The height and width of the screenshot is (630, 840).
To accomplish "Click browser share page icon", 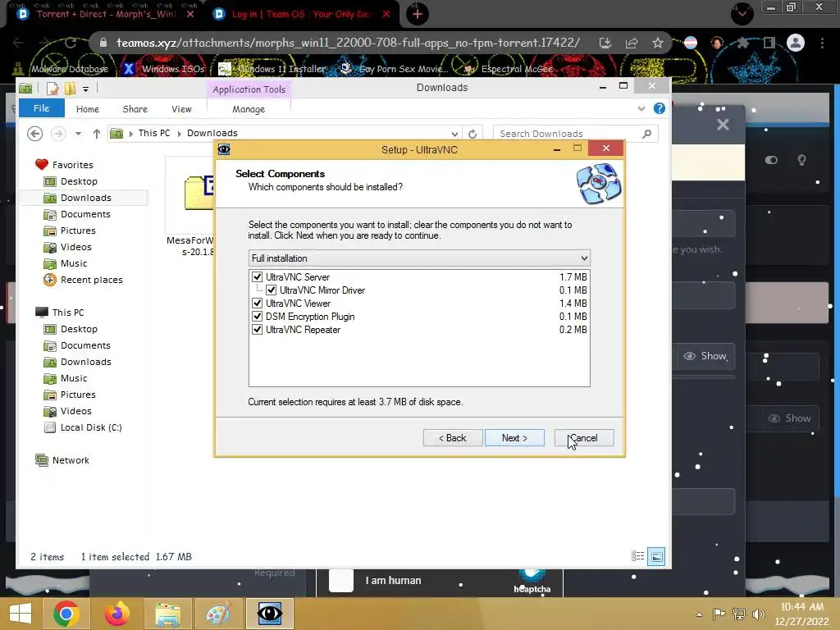I will pyautogui.click(x=632, y=43).
